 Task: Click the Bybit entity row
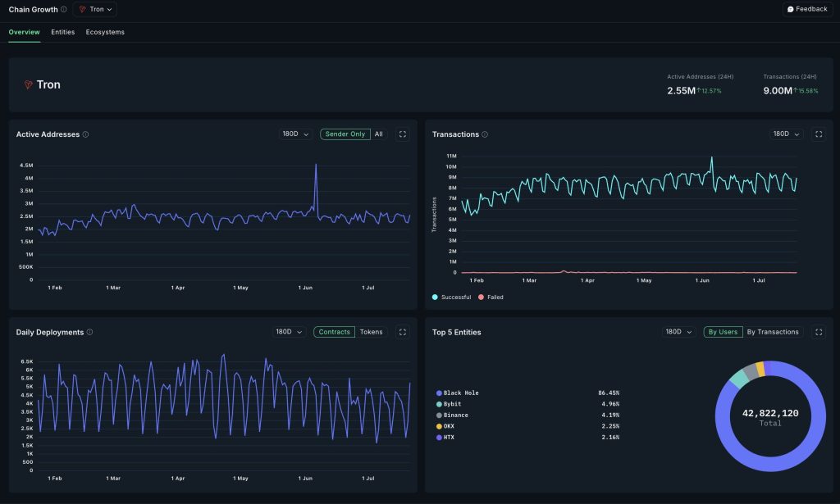[527, 404]
